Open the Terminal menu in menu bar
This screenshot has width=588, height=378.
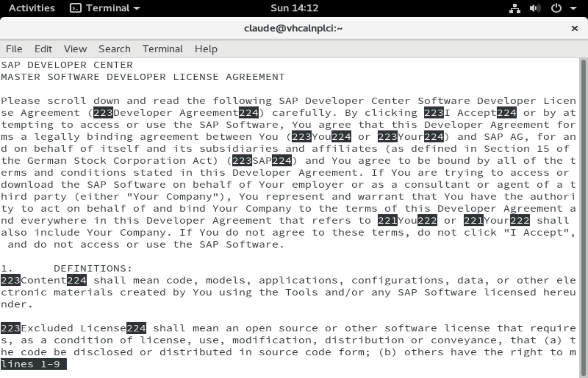162,49
